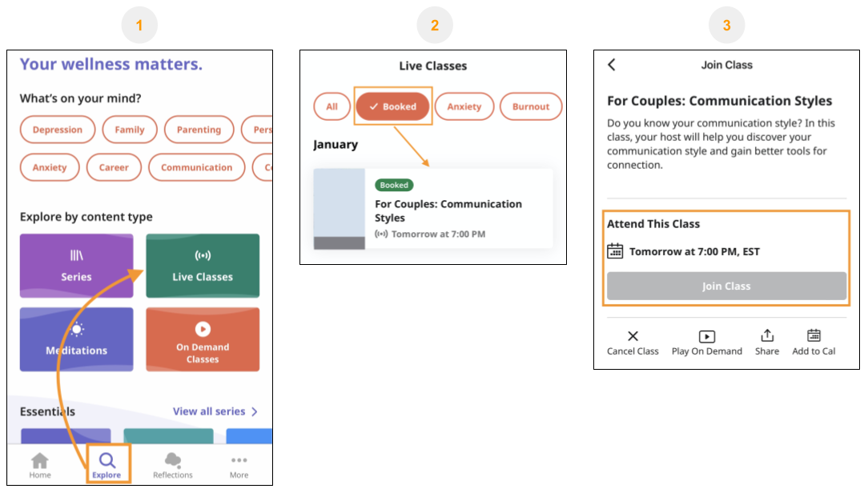The height and width of the screenshot is (493, 868).
Task: Expand View all series link
Action: coord(215,411)
